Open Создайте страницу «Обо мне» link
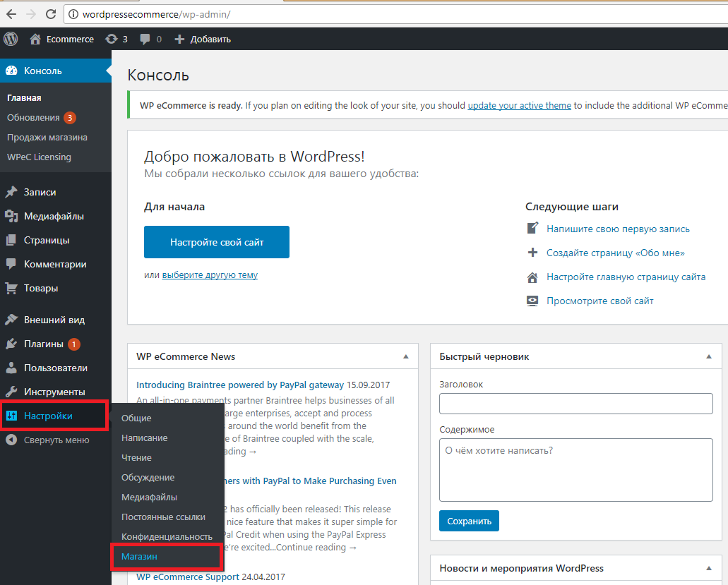 [x=616, y=253]
